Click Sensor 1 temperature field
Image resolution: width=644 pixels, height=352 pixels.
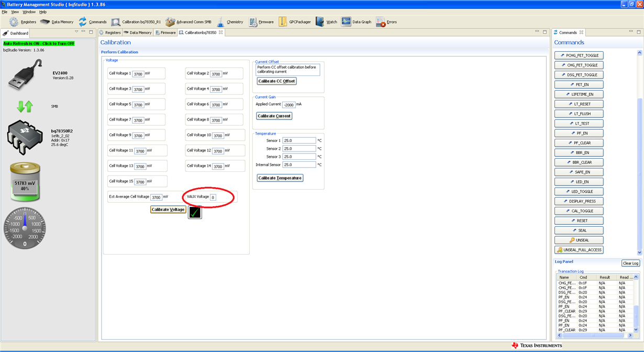tap(299, 141)
